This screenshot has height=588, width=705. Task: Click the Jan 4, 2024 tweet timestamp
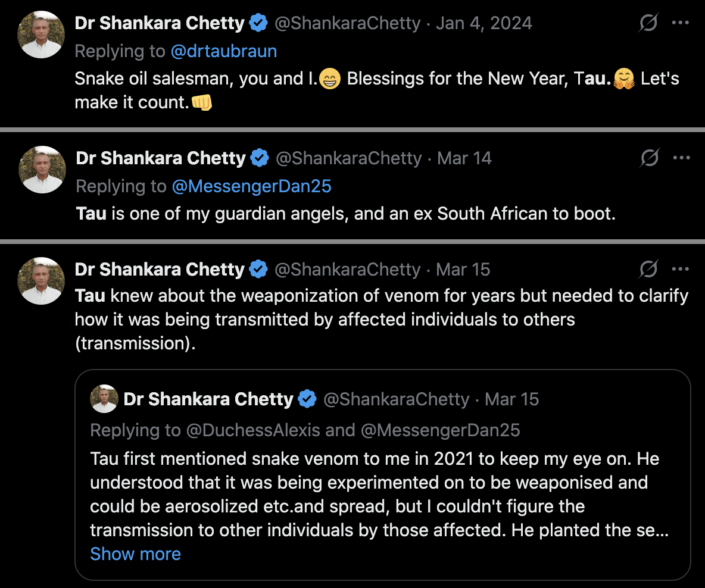point(483,24)
